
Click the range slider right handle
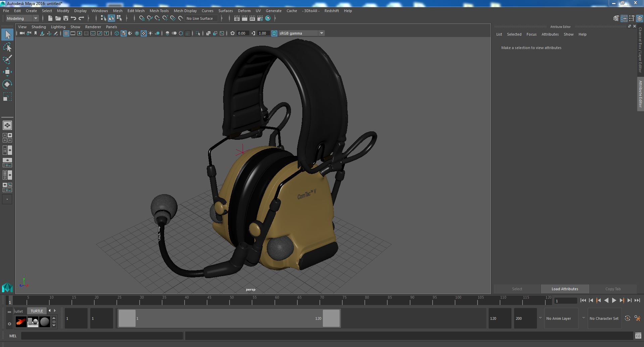tap(331, 318)
